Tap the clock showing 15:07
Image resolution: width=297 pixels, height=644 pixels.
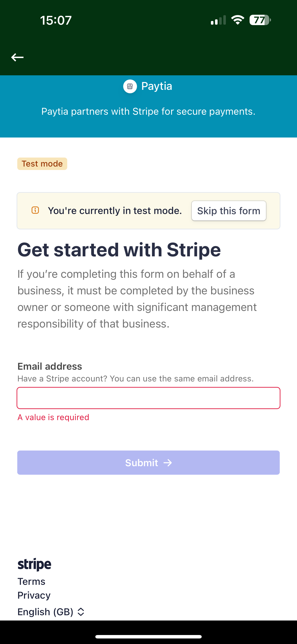56,20
